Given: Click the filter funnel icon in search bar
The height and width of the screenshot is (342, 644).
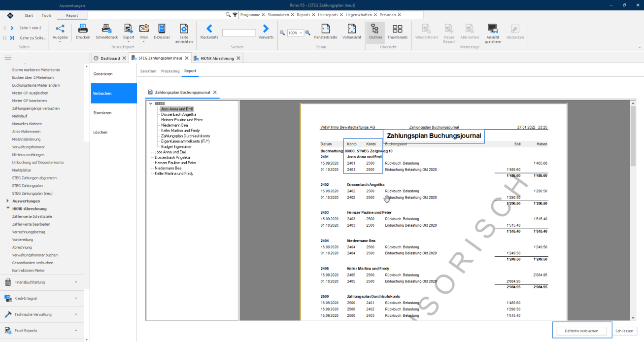Looking at the screenshot, I should [x=235, y=15].
